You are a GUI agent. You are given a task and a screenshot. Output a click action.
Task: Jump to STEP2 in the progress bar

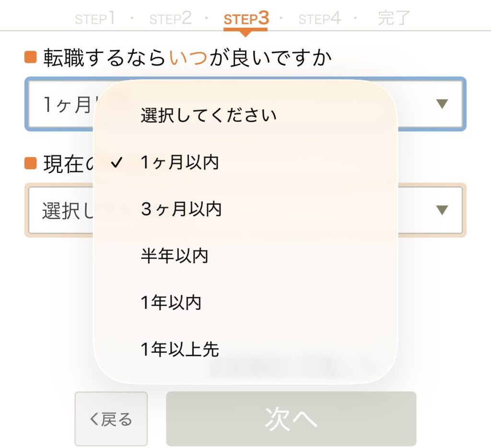[170, 19]
